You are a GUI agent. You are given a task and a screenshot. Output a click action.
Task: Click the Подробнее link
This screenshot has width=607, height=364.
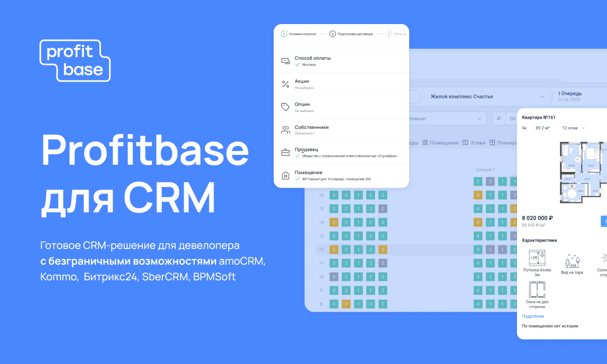(x=533, y=316)
